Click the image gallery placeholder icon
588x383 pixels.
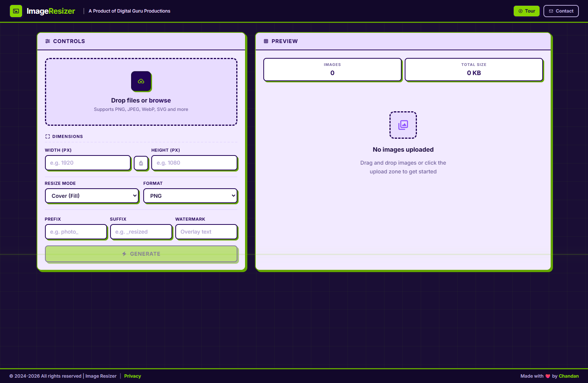(x=403, y=125)
